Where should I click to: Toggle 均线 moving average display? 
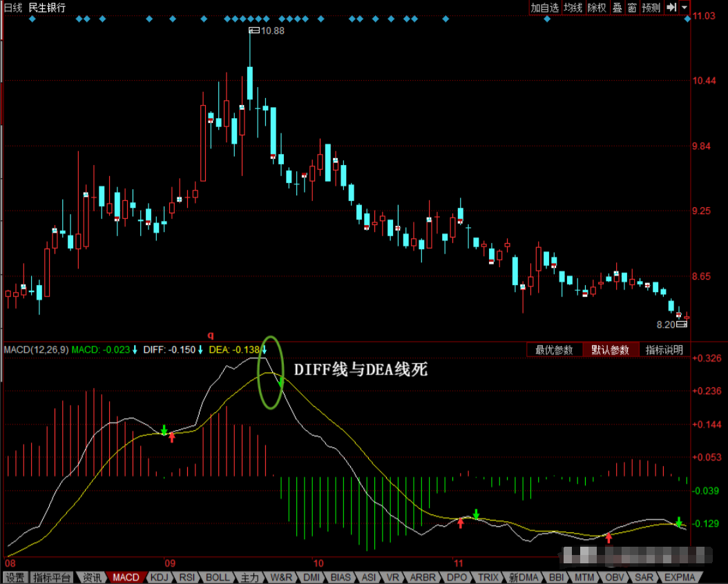(573, 8)
